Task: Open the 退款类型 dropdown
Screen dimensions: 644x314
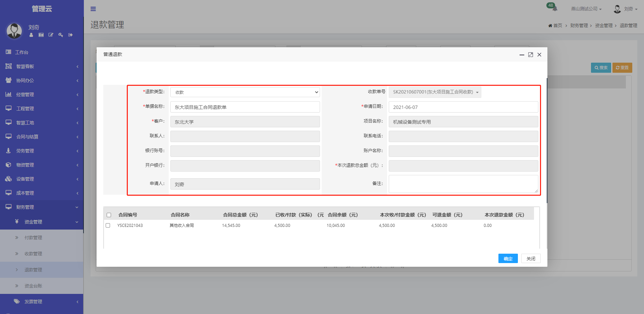Action: (x=245, y=92)
